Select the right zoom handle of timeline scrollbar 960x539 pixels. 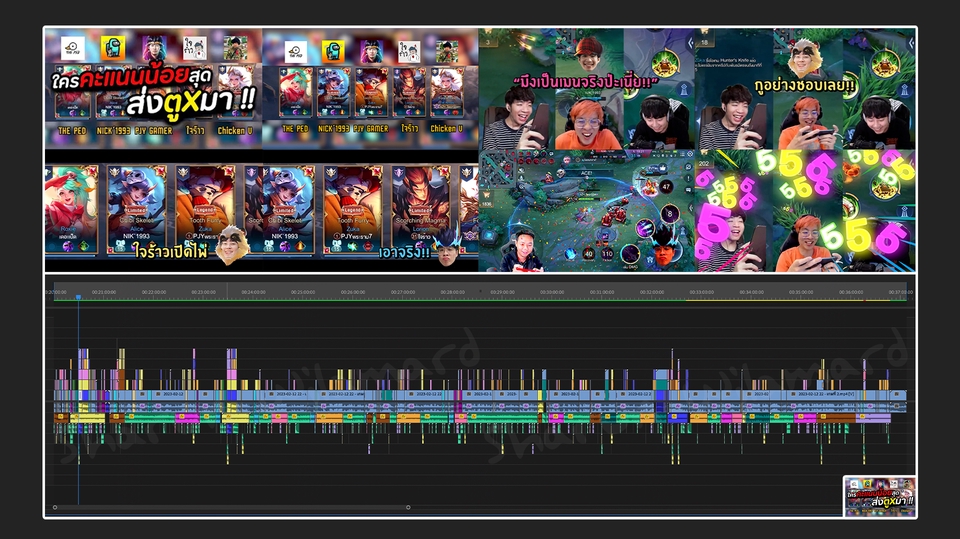(x=408, y=507)
